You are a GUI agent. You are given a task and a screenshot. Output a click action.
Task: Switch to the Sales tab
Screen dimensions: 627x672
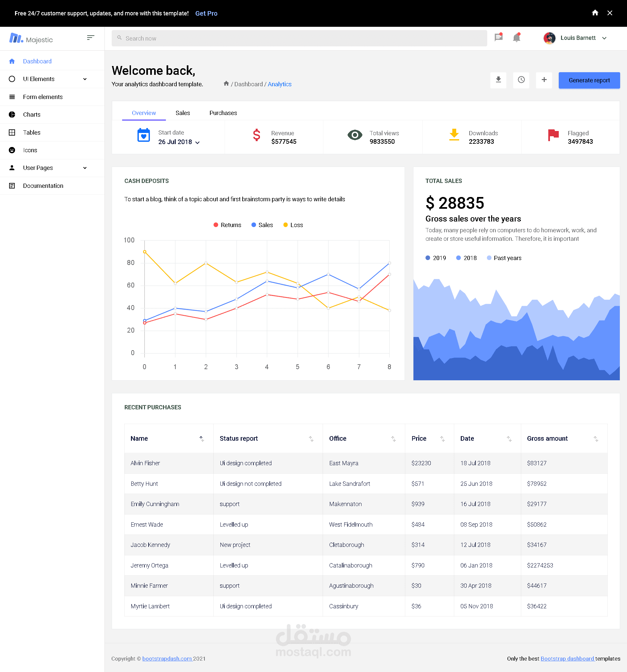(x=183, y=113)
